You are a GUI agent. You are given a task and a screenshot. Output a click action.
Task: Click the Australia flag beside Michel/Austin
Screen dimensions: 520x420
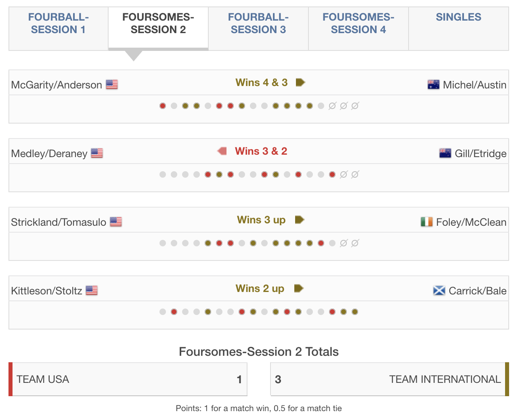click(x=433, y=84)
